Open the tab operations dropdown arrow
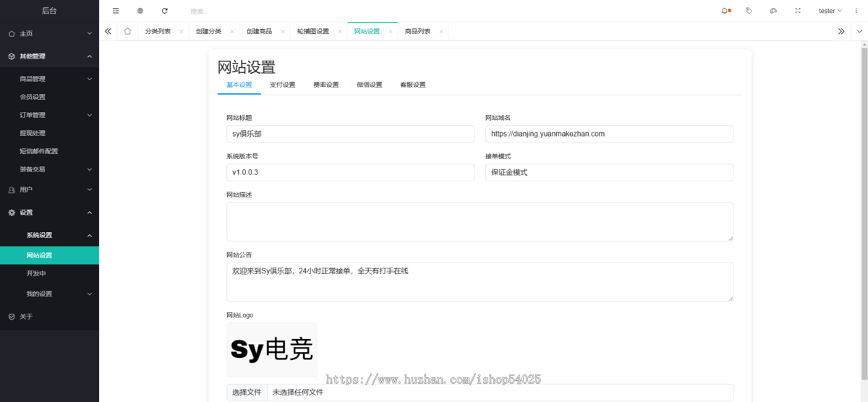 coord(859,31)
